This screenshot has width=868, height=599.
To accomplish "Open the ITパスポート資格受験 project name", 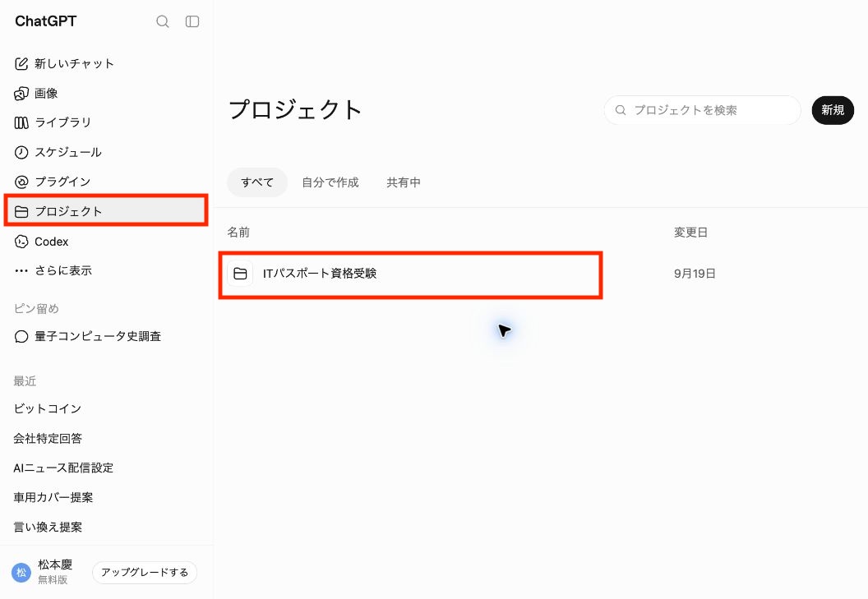I will [320, 274].
